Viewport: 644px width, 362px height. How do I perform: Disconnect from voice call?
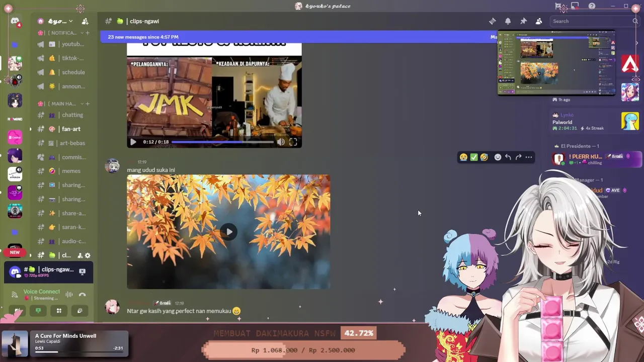(x=82, y=295)
